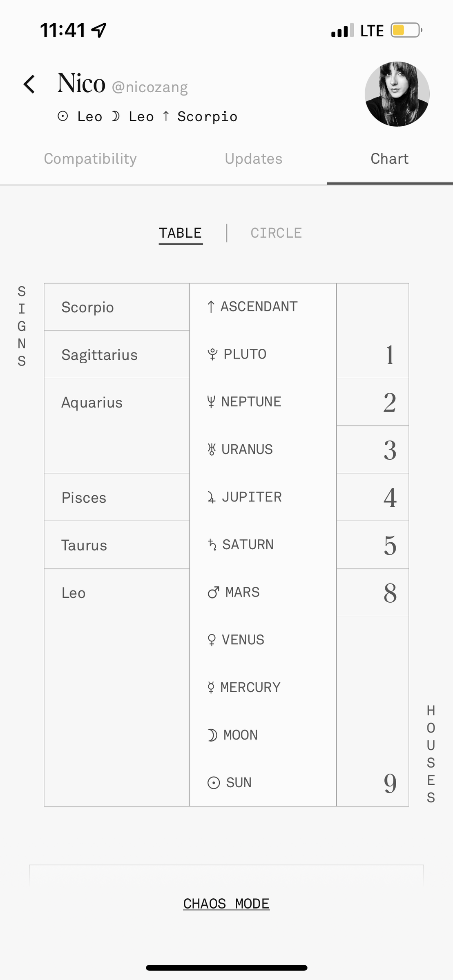The image size is (453, 980).
Task: Tap the Pluto glyph in the table
Action: 212,354
